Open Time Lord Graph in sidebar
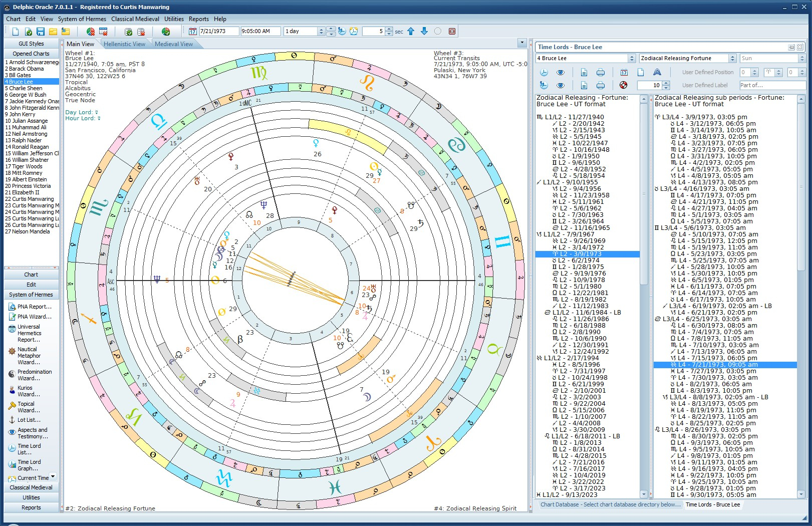This screenshot has height=526, width=812. pyautogui.click(x=28, y=465)
